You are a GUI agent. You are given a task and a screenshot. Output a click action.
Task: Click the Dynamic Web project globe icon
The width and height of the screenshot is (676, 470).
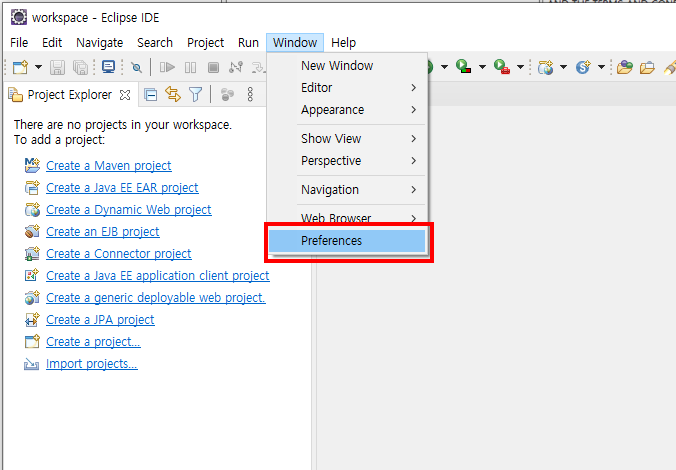(32, 210)
